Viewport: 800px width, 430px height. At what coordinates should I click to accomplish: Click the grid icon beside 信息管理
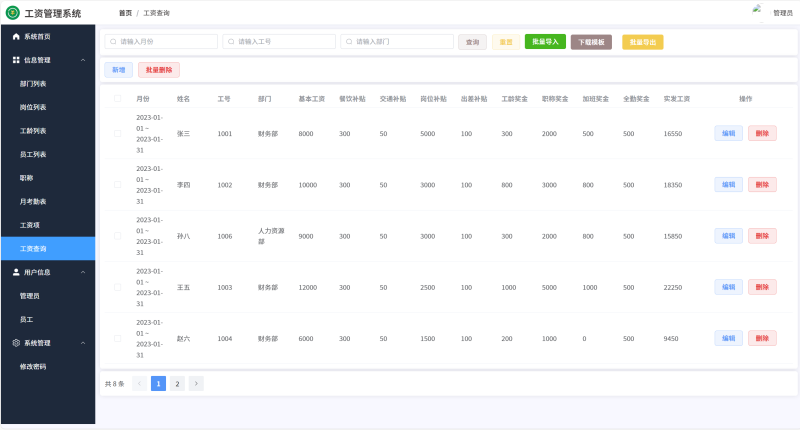tap(16, 60)
